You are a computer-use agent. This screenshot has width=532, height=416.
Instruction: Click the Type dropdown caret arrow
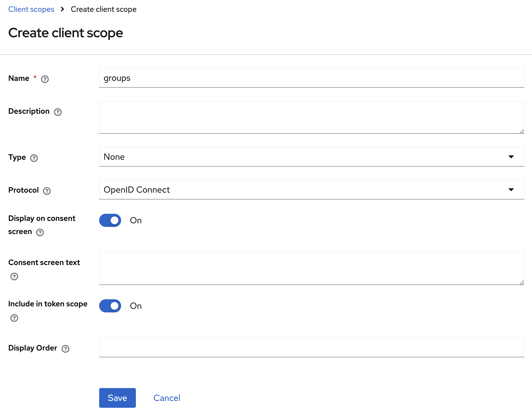click(x=511, y=157)
